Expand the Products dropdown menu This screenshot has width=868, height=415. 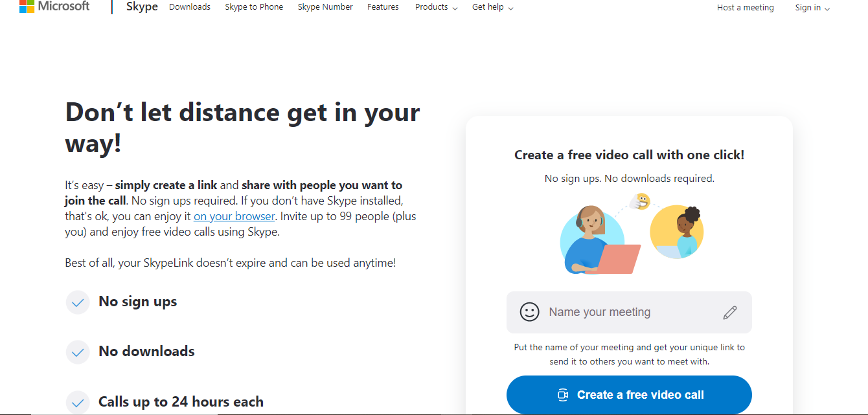tap(436, 7)
